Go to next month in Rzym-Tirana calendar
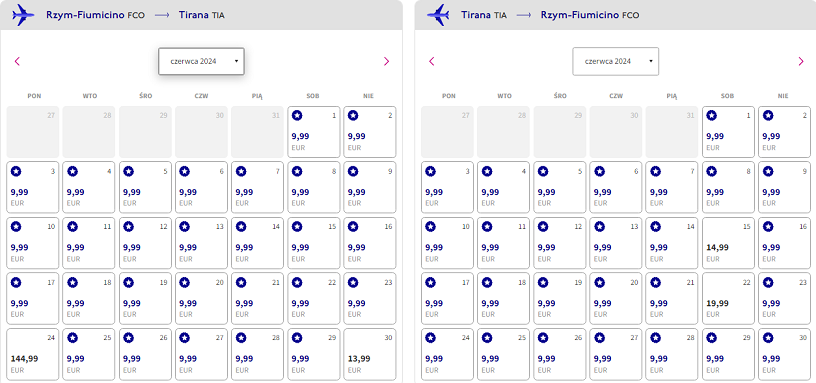Screen dimensions: 816x383 click(386, 61)
